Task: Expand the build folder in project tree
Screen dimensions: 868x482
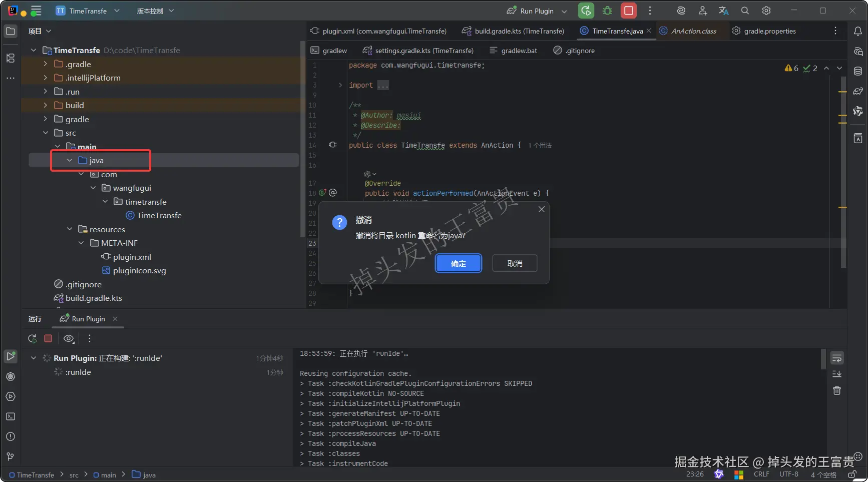Action: (x=46, y=105)
